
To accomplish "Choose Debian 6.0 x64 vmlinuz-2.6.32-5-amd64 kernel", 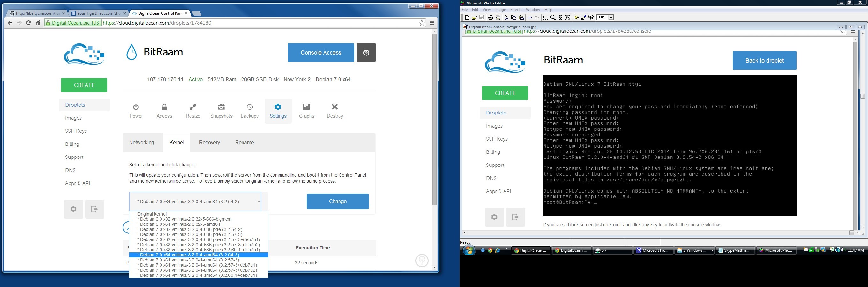I will click(x=199, y=224).
